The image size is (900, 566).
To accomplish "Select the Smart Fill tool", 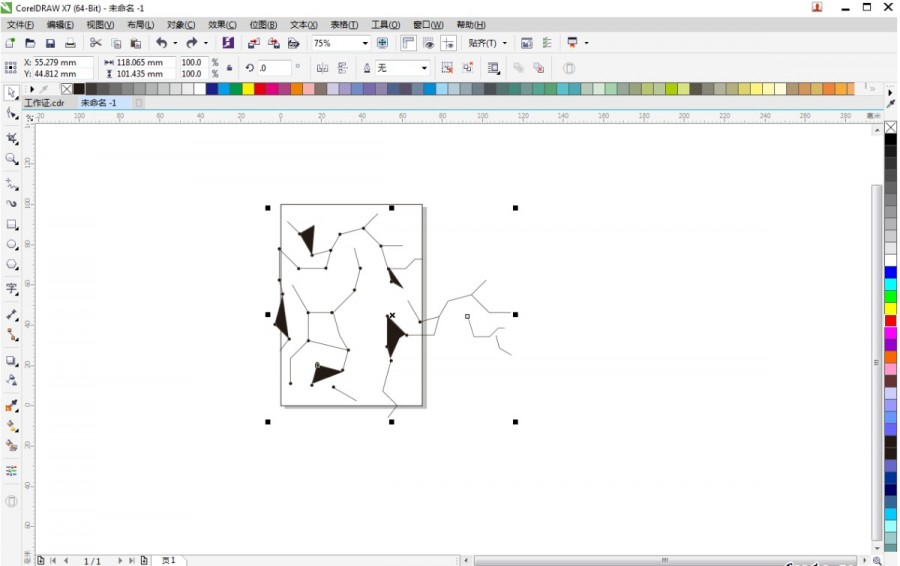I will 11,445.
